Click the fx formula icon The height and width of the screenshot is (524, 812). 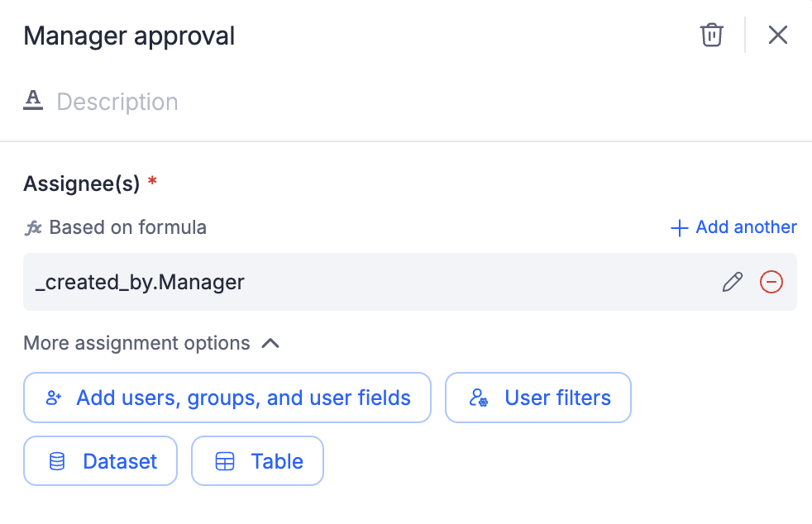(x=33, y=227)
